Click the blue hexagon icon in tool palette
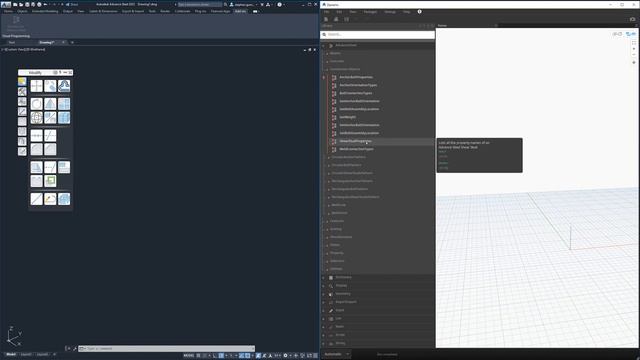 64,86
